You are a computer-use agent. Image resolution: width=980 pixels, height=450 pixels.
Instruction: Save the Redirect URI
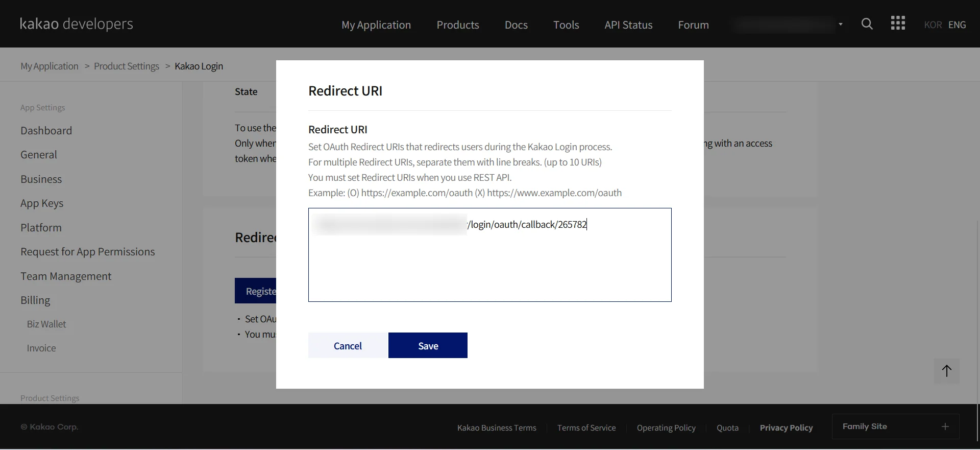(x=428, y=345)
